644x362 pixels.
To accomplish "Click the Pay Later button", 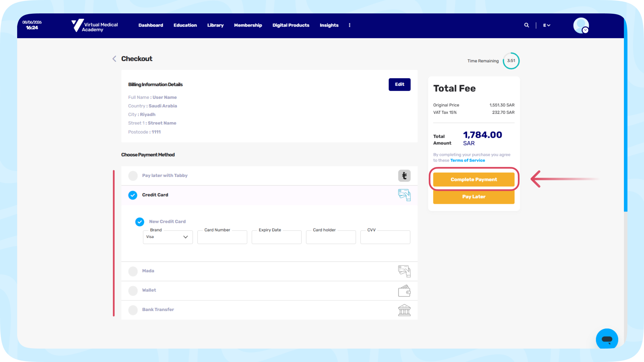I will pyautogui.click(x=474, y=197).
